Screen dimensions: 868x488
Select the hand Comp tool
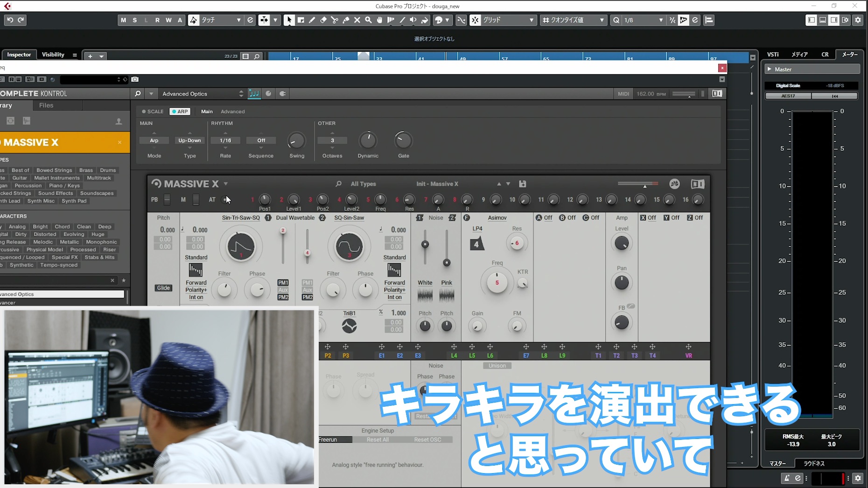(x=379, y=20)
